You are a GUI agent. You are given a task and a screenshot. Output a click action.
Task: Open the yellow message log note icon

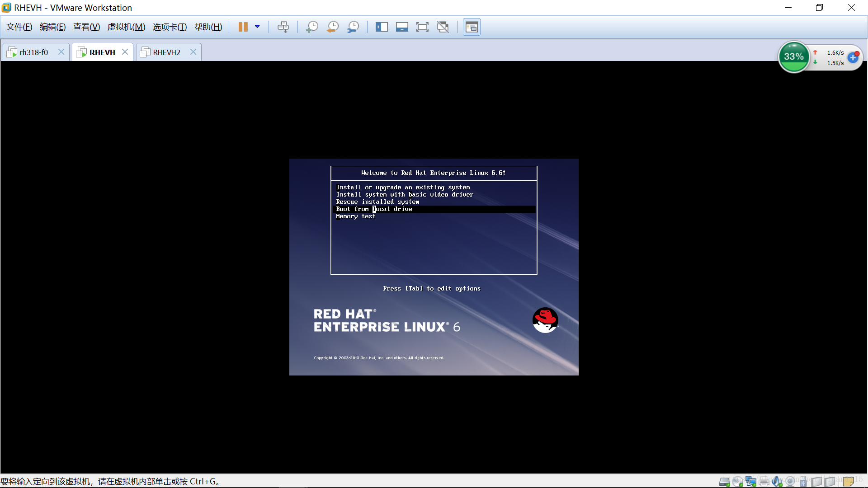[849, 482]
